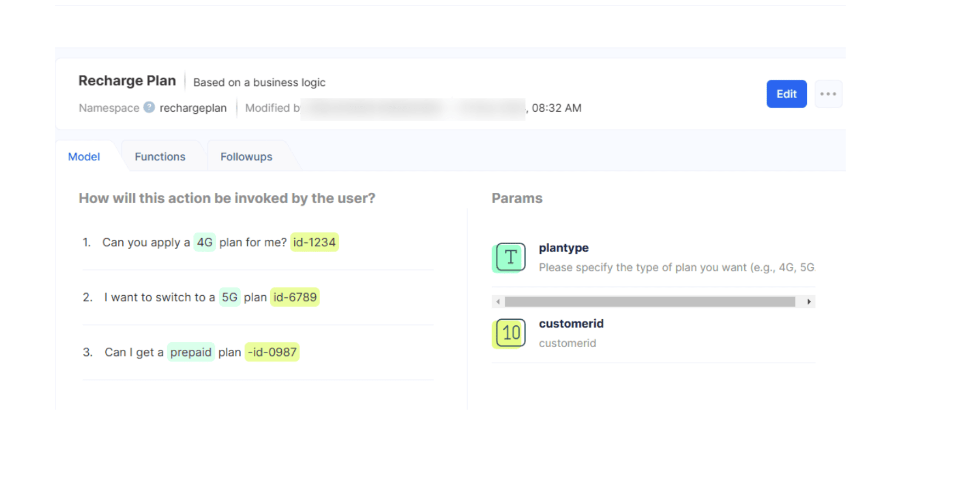Click the Namespace help question-mark icon
The image size is (980, 483).
tap(149, 107)
